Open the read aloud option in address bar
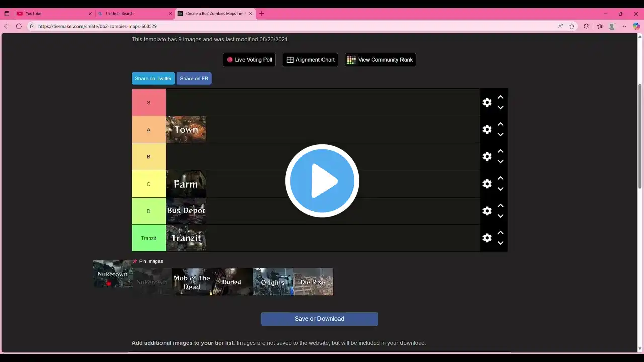 point(560,26)
